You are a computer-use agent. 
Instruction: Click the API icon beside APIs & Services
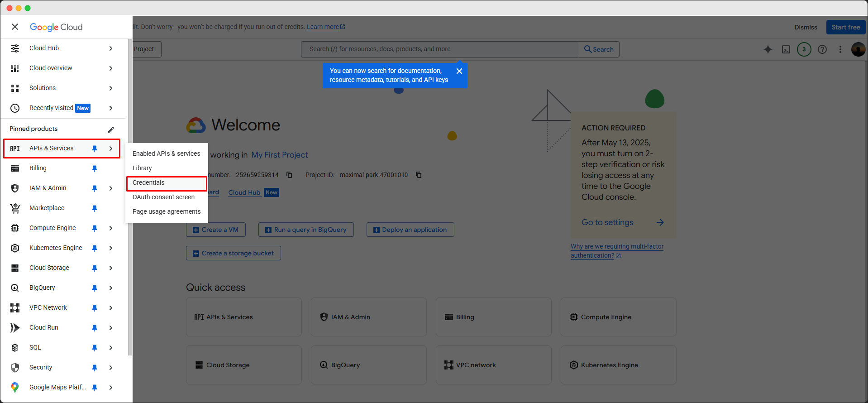click(15, 149)
